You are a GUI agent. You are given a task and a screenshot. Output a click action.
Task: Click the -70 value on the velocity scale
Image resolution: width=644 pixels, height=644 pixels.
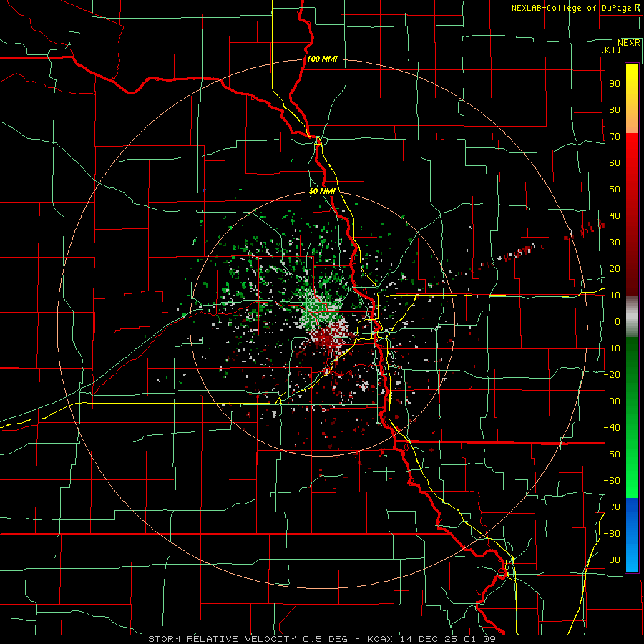click(x=612, y=507)
